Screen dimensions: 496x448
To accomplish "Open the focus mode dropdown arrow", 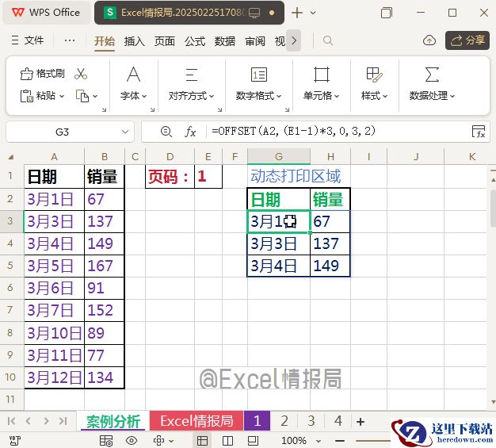I will pos(171,441).
